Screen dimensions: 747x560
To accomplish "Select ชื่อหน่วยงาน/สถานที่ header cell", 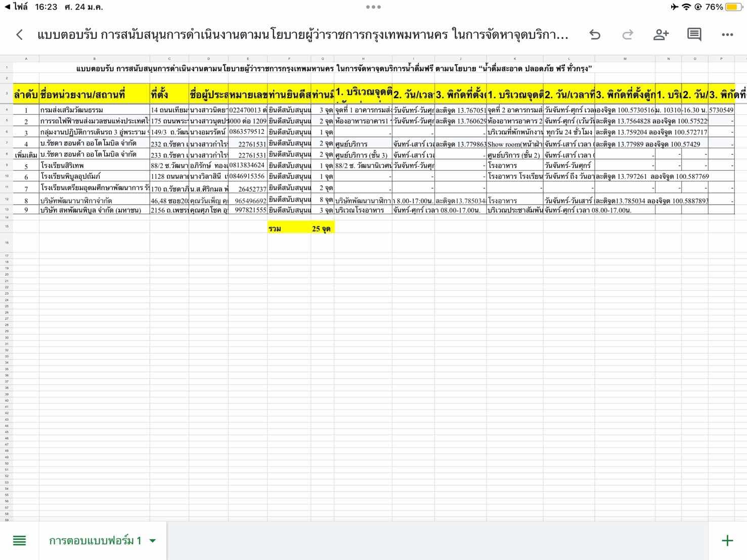I will 94,94.
